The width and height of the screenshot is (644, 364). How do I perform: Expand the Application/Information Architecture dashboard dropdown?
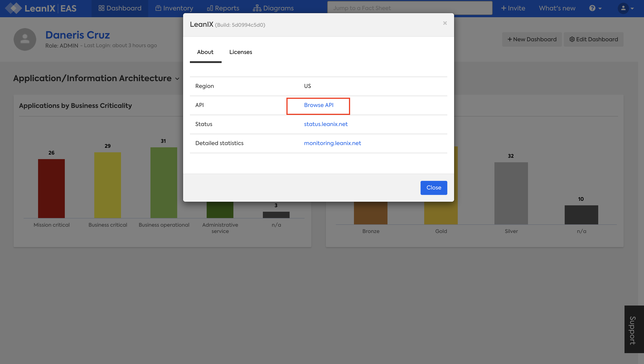pos(177,78)
